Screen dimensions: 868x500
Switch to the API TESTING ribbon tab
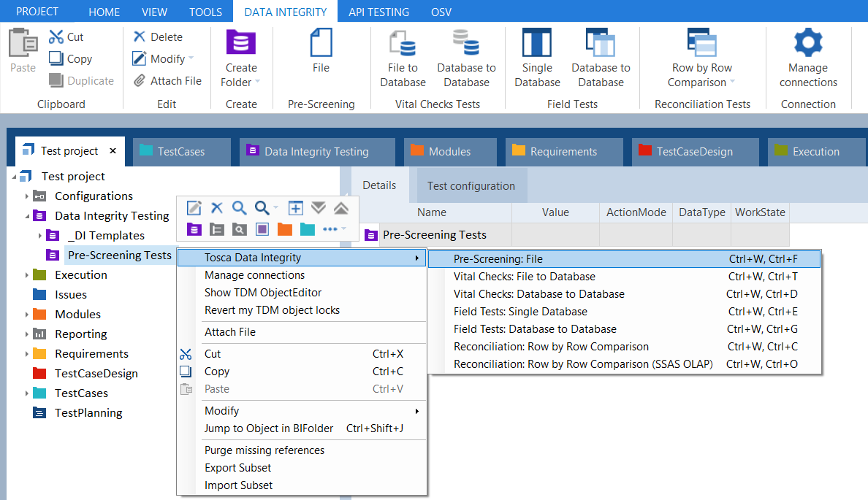378,12
